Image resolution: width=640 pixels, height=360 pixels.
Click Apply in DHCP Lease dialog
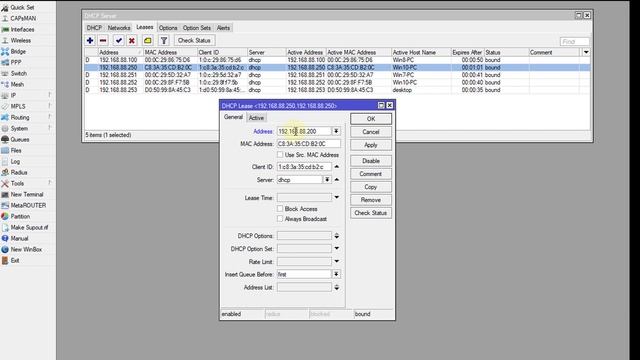point(371,145)
